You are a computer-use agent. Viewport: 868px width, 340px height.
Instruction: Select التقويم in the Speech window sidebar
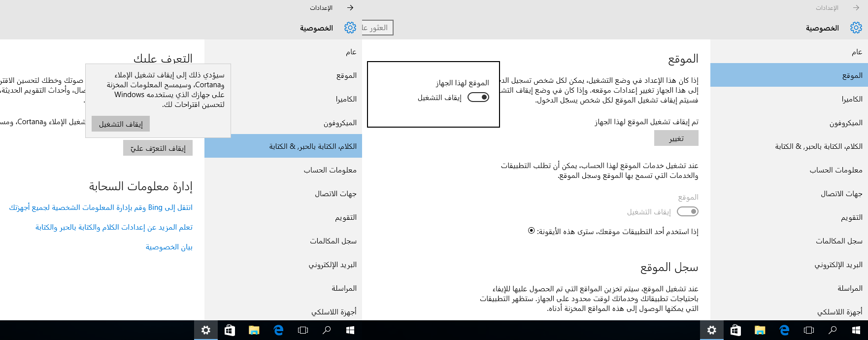[x=283, y=217]
